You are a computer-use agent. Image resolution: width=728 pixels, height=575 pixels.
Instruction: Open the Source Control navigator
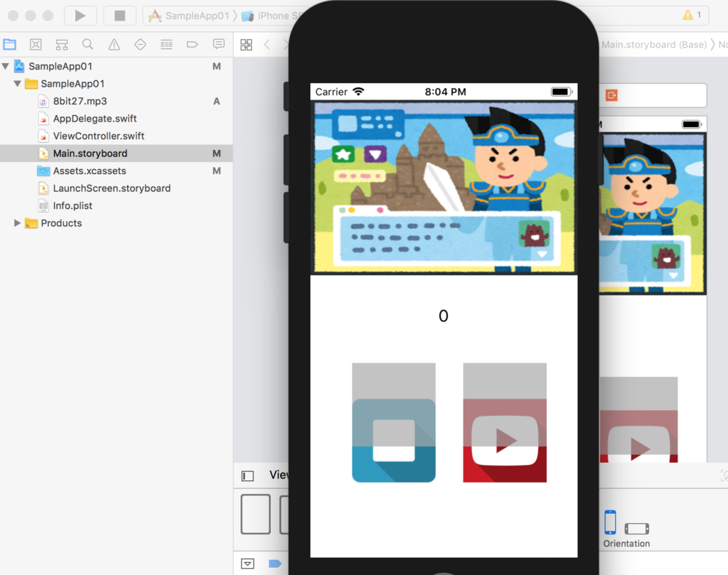point(36,45)
